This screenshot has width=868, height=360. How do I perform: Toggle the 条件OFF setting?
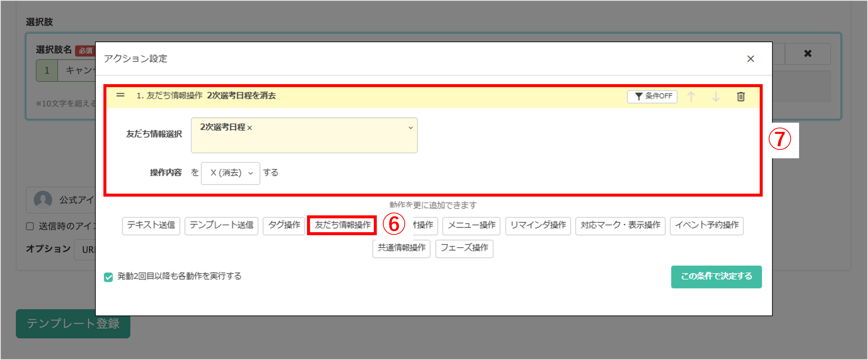point(652,96)
